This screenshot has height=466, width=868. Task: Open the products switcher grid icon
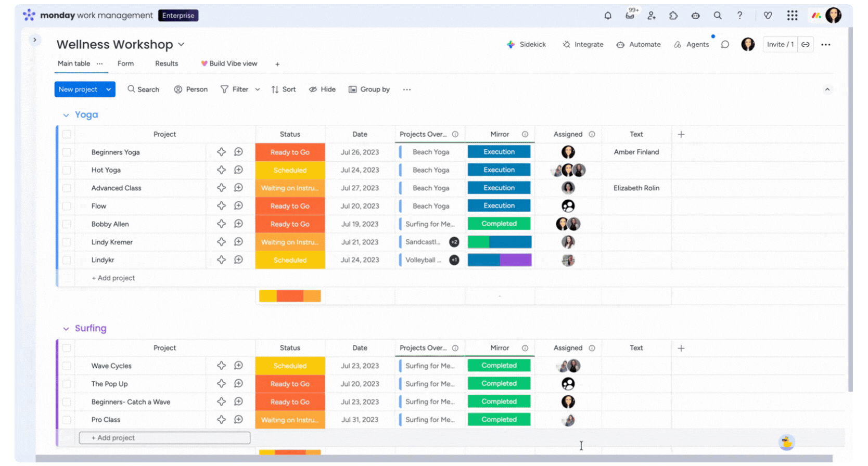[x=792, y=16]
